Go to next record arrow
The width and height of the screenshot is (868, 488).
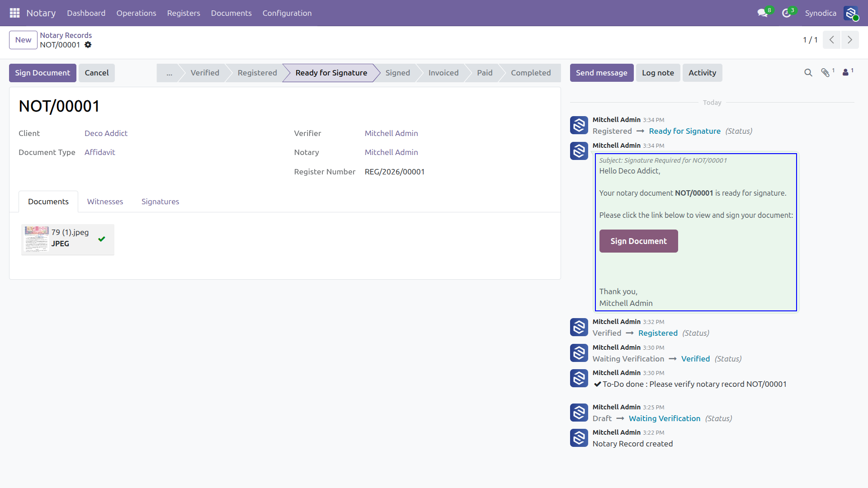pyautogui.click(x=850, y=40)
